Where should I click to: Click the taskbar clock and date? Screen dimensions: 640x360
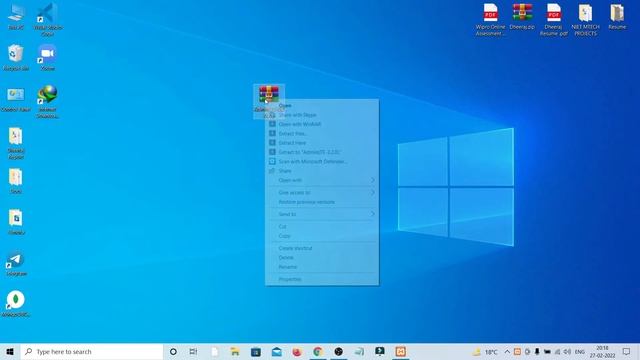[x=602, y=351]
